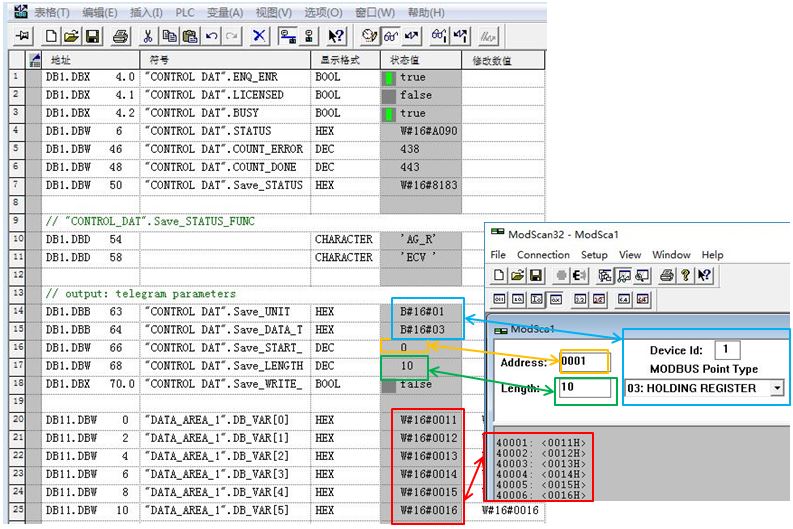Click the "CONTROL DAT".BUSY symbol cell
This screenshot has width=793, height=529.
click(225, 113)
